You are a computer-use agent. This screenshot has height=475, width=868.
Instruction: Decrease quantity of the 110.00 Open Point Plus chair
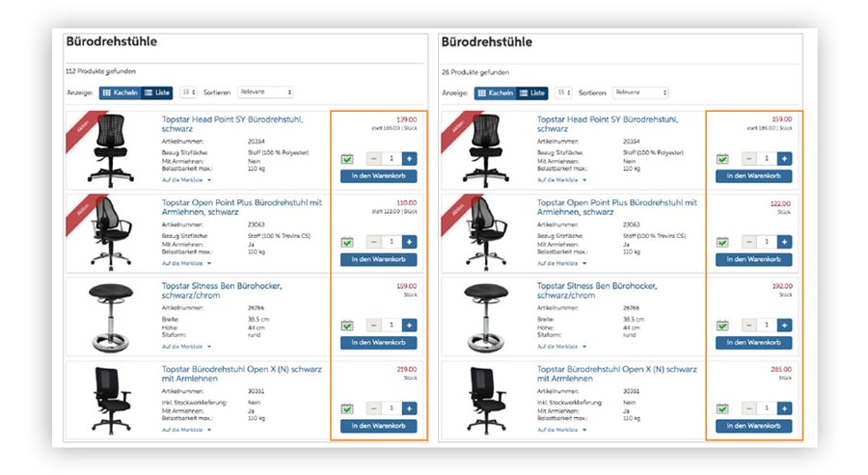[x=373, y=242]
